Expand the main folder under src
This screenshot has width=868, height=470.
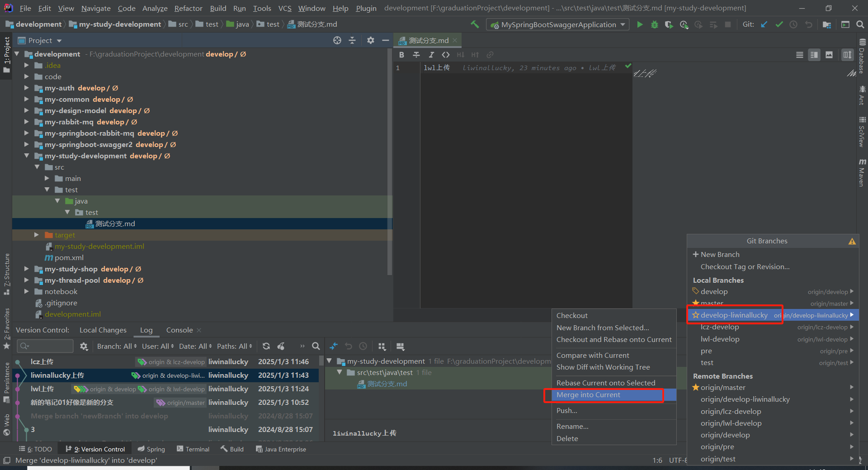pyautogui.click(x=47, y=178)
